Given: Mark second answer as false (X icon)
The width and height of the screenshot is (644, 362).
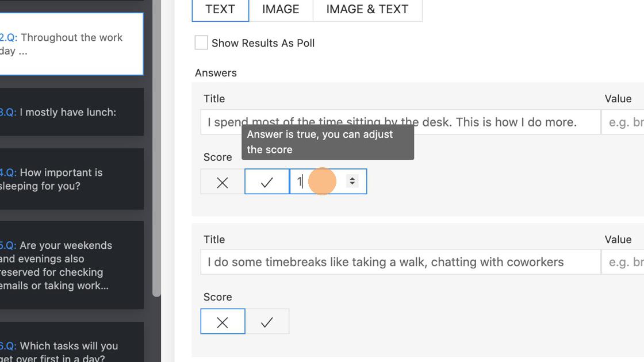Looking at the screenshot, I should tap(223, 322).
